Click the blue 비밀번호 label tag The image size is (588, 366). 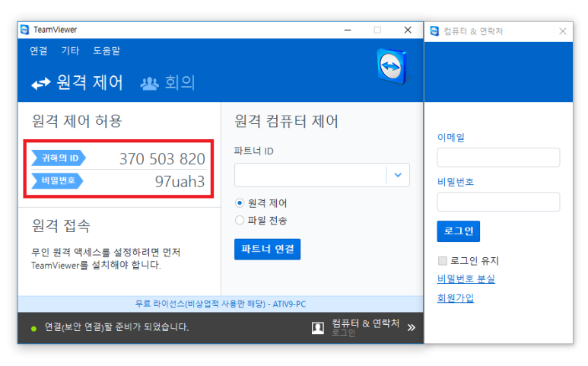[x=57, y=181]
